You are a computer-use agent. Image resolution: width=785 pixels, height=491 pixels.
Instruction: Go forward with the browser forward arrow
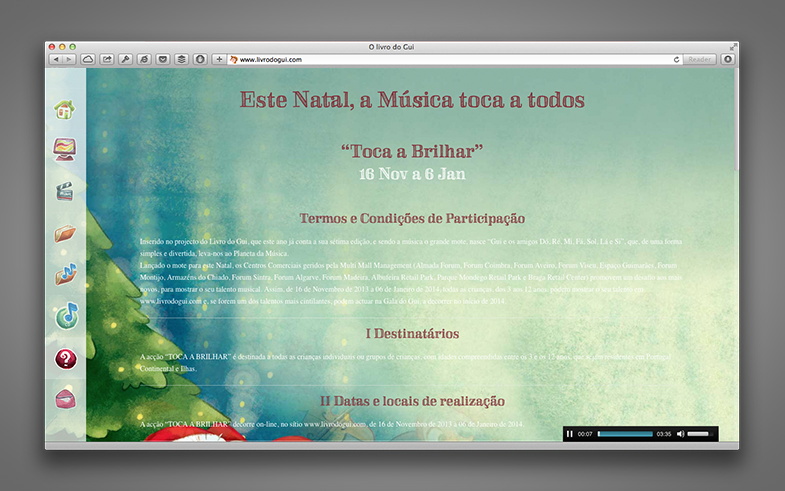click(69, 60)
